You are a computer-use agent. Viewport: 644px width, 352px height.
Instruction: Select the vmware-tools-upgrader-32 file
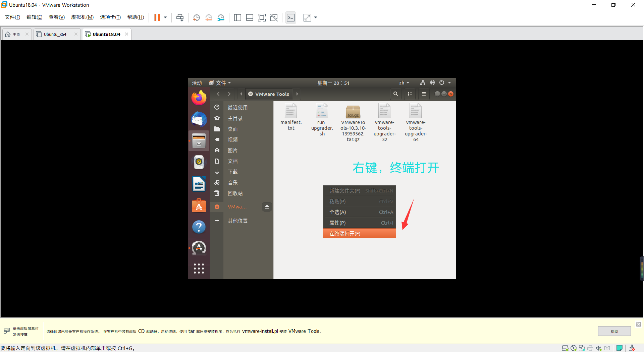[385, 123]
